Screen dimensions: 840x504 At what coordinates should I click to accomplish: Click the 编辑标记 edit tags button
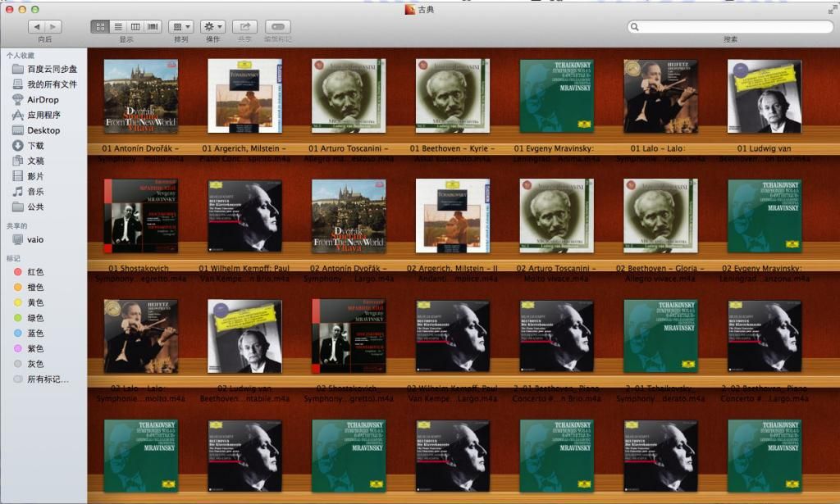point(277,27)
